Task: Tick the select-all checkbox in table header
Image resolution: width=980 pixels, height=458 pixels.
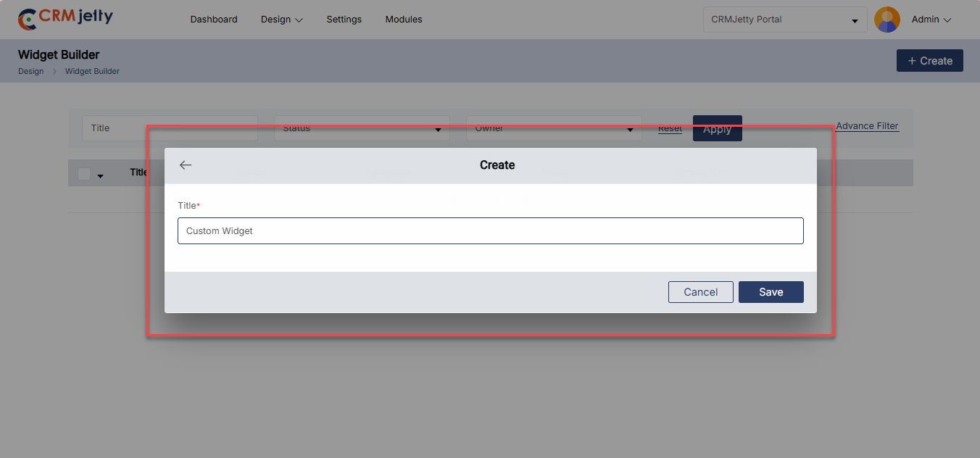Action: [84, 174]
